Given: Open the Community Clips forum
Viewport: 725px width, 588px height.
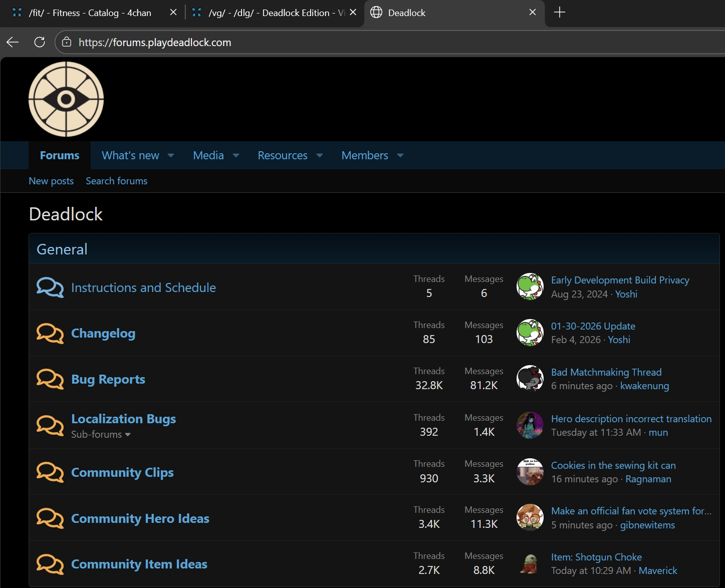Looking at the screenshot, I should (122, 472).
